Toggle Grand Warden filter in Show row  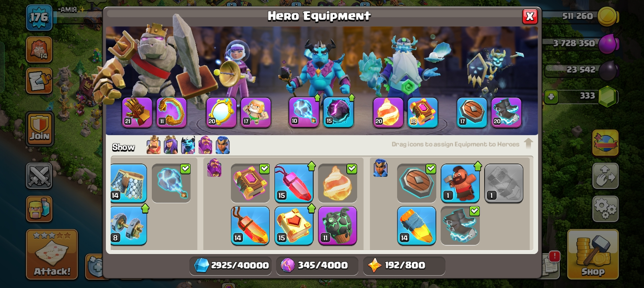[x=205, y=145]
